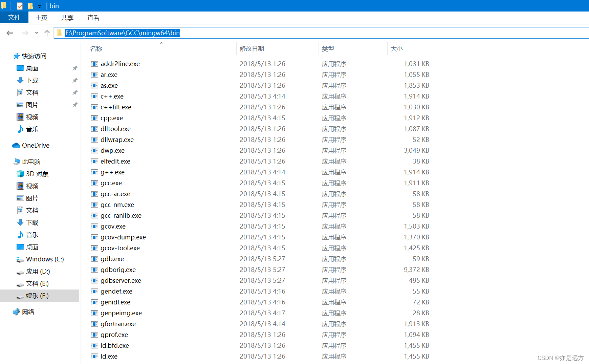Click the dlltool.exe file icon
589x364 pixels.
[x=94, y=129]
